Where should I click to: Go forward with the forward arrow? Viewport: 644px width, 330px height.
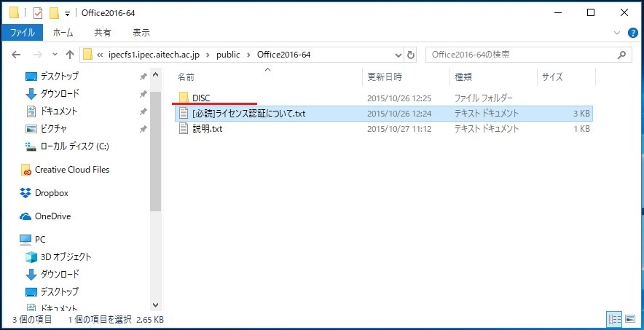[37, 55]
